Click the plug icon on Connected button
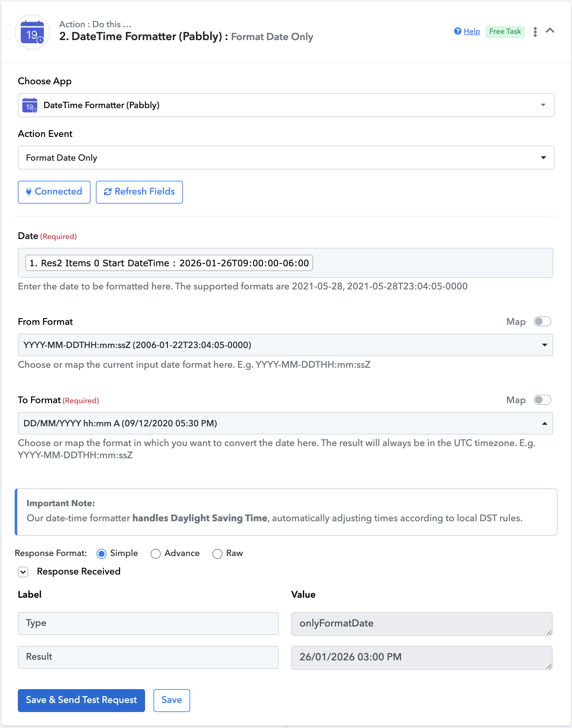This screenshot has height=728, width=572. point(29,191)
